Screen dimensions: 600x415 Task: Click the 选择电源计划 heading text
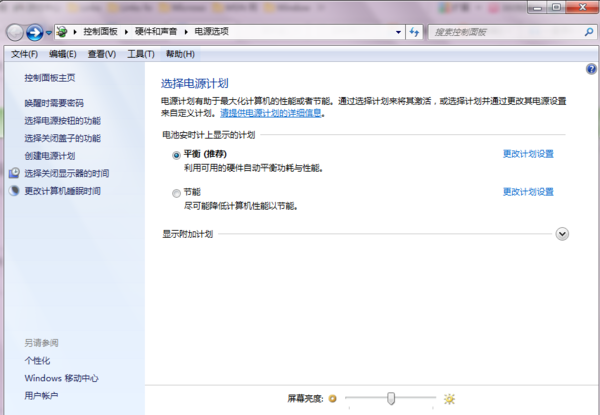tap(194, 83)
